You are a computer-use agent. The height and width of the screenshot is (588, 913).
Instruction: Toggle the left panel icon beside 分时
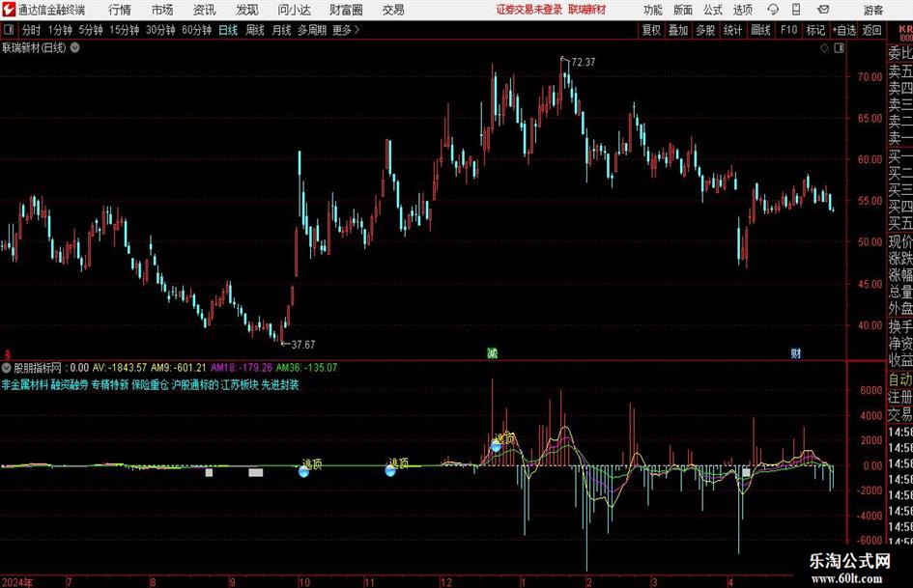tap(8, 30)
